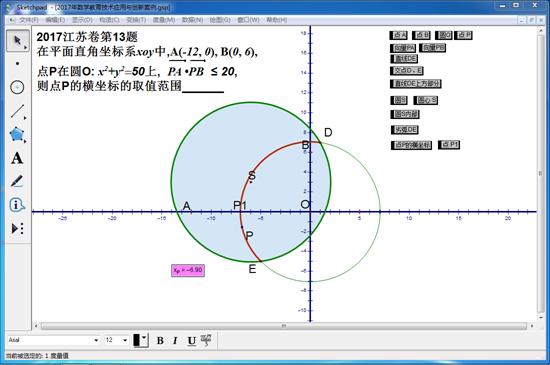
Task: Toggle bold text formatting
Action: [x=160, y=340]
